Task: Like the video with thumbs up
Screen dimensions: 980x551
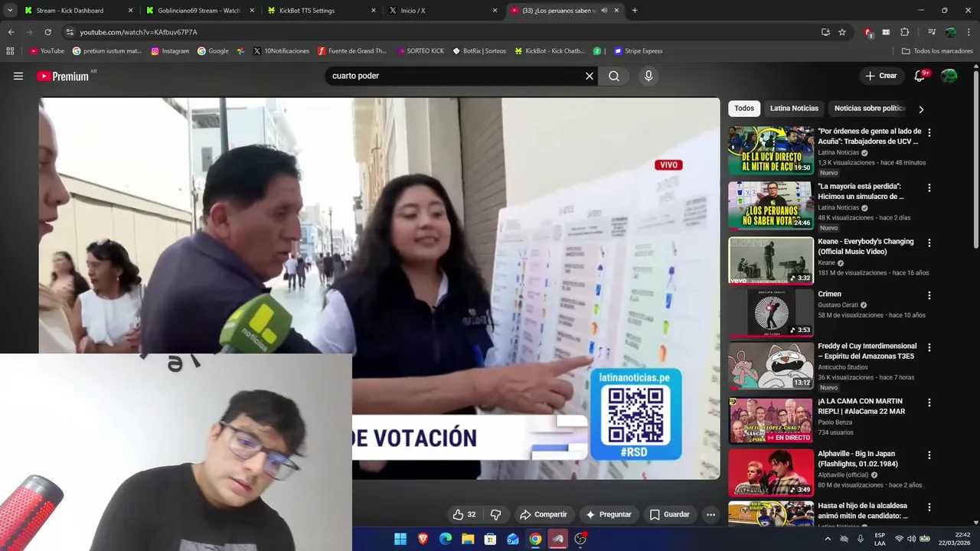Action: pos(464,514)
